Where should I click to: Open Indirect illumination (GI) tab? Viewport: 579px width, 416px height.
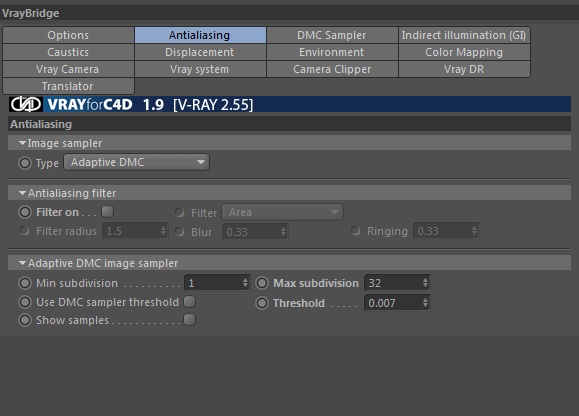click(464, 35)
